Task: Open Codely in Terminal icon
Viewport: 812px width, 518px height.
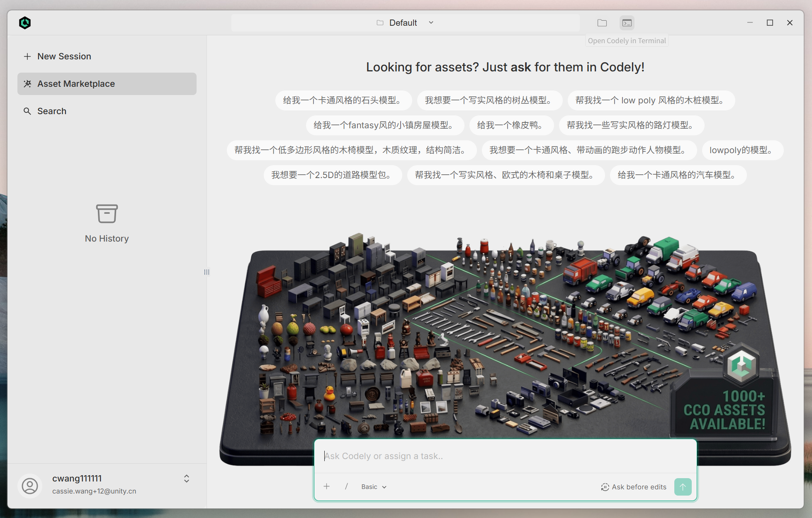Action: pos(627,23)
